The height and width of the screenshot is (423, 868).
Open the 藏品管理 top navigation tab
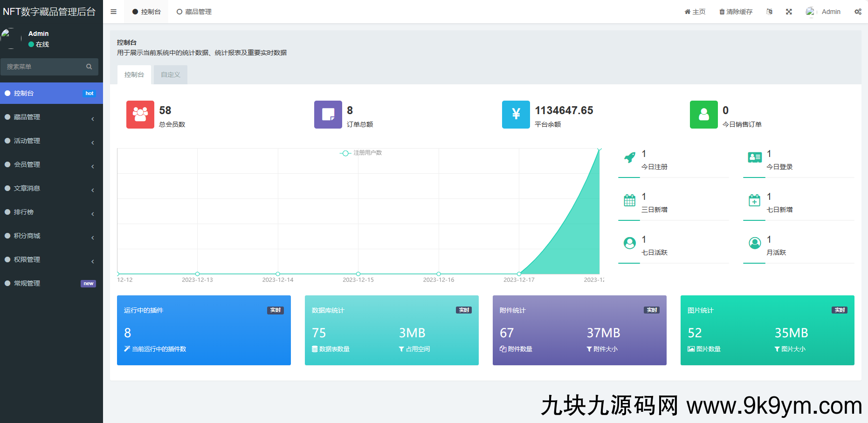coord(194,12)
